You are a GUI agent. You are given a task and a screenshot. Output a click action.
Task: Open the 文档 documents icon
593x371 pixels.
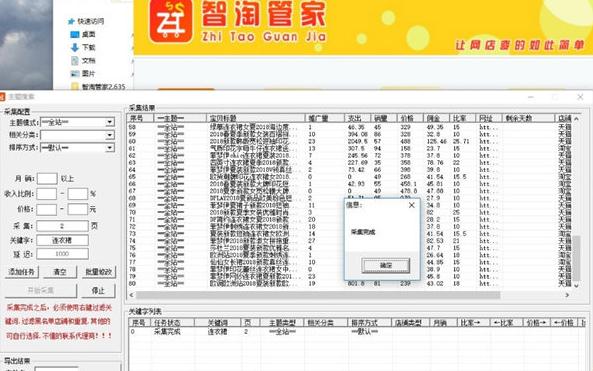[x=75, y=61]
